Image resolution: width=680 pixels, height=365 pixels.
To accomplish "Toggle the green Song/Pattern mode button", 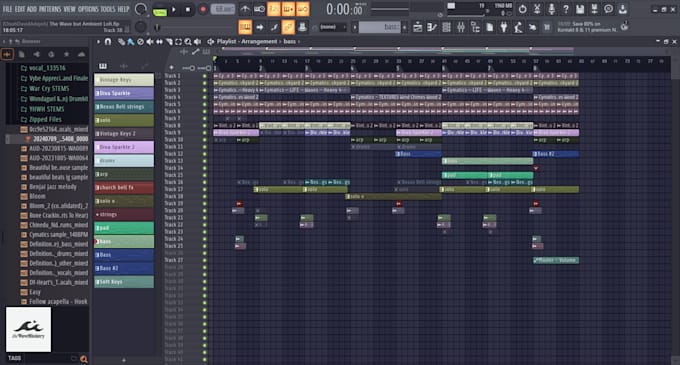I will (160, 11).
